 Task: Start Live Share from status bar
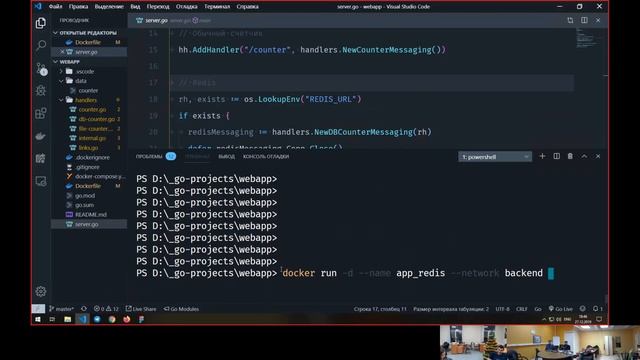(x=141, y=309)
